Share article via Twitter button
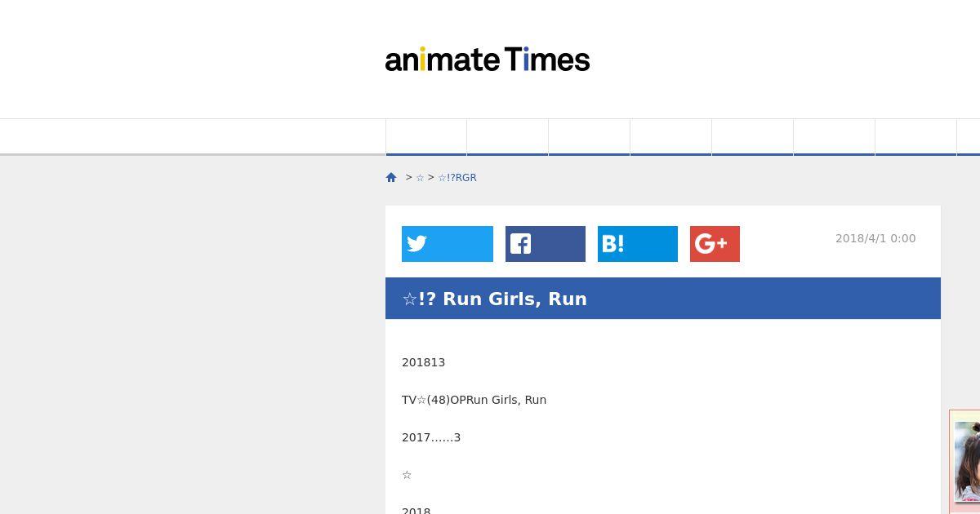 point(448,244)
